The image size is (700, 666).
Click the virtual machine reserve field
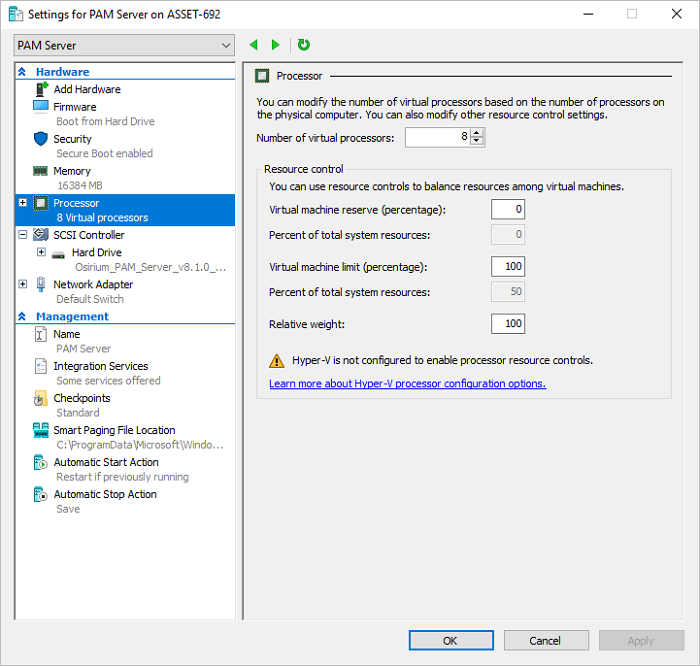click(x=508, y=209)
